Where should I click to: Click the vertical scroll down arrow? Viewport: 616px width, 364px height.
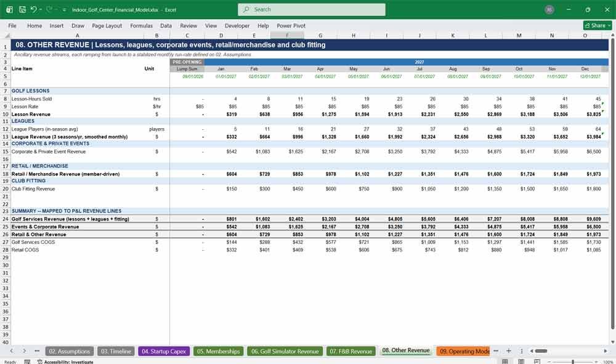(x=612, y=342)
